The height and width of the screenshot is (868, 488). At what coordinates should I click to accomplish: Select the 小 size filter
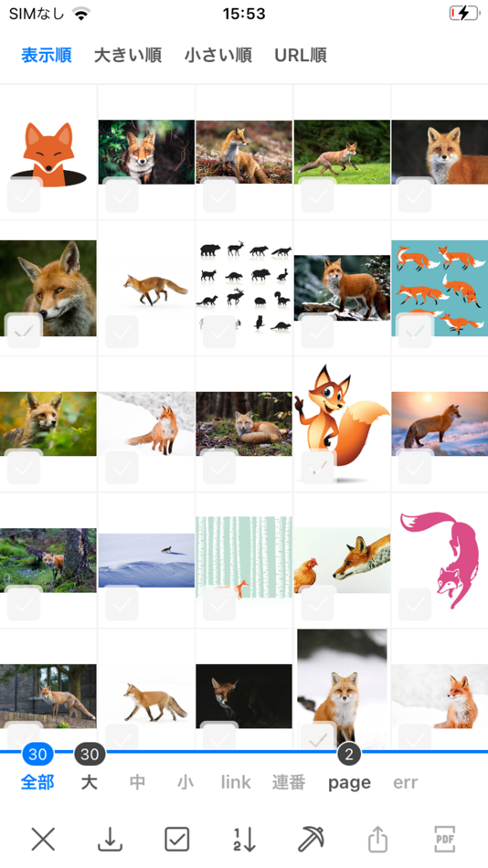pyautogui.click(x=186, y=782)
